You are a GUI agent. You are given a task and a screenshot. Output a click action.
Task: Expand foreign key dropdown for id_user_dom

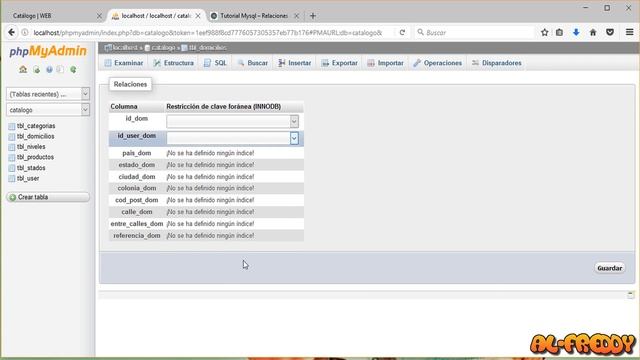click(232, 138)
